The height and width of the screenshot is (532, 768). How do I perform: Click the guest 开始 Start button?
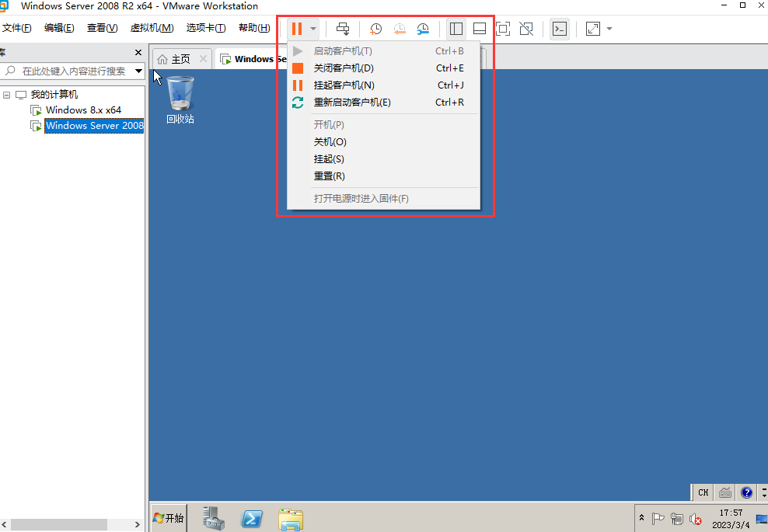click(x=168, y=518)
